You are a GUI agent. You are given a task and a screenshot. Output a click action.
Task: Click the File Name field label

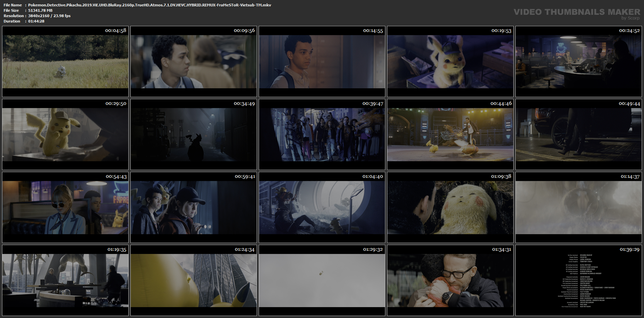(x=13, y=5)
